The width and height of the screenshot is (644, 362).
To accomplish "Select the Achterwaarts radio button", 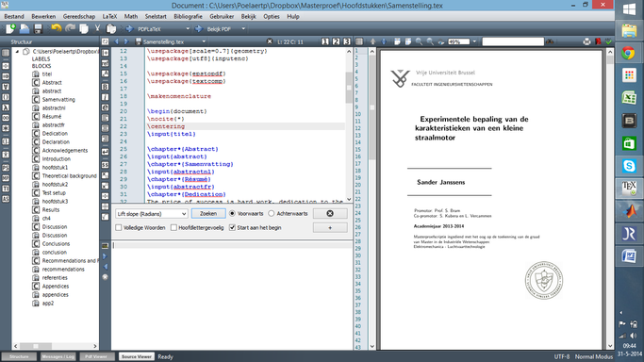I will [x=271, y=213].
